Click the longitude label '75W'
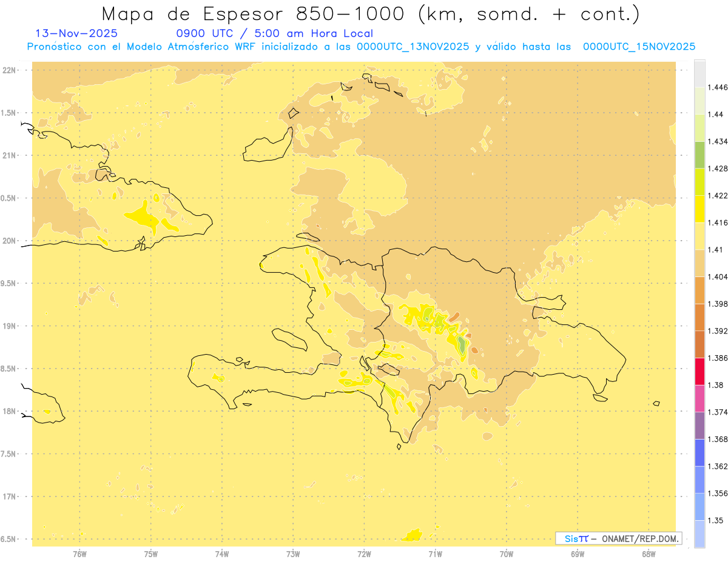 point(151,554)
